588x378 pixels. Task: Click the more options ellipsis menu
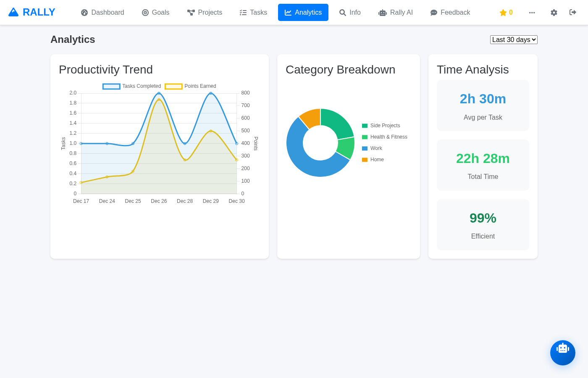coord(532,13)
